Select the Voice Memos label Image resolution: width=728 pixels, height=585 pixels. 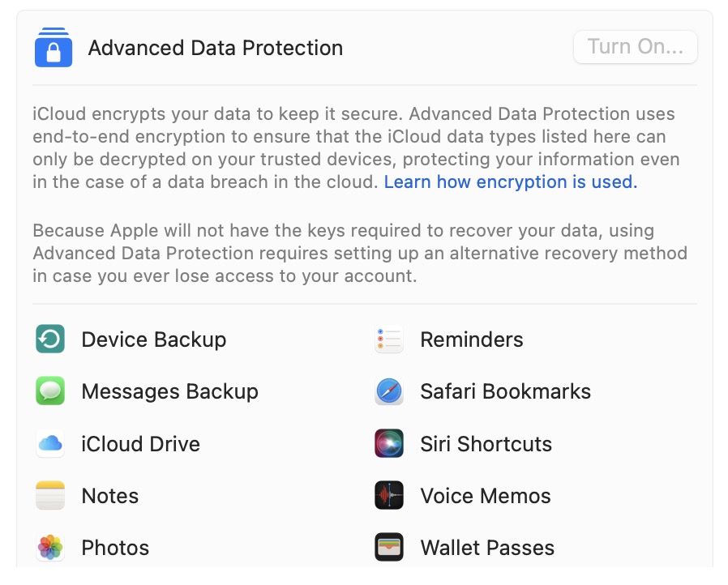(485, 496)
